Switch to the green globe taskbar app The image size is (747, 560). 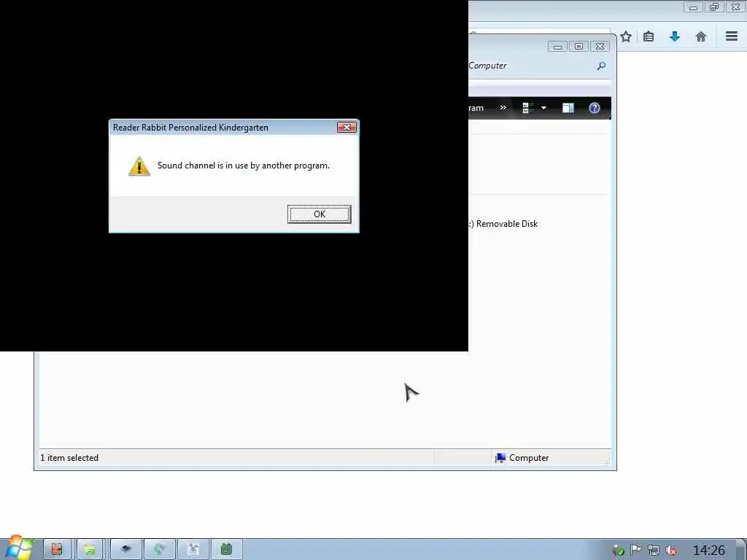[x=159, y=550]
